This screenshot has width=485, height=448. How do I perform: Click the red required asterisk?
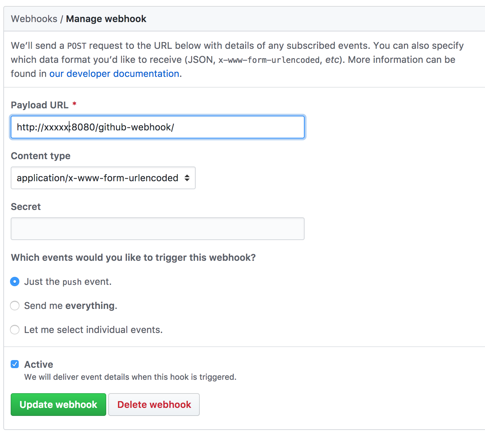(74, 104)
